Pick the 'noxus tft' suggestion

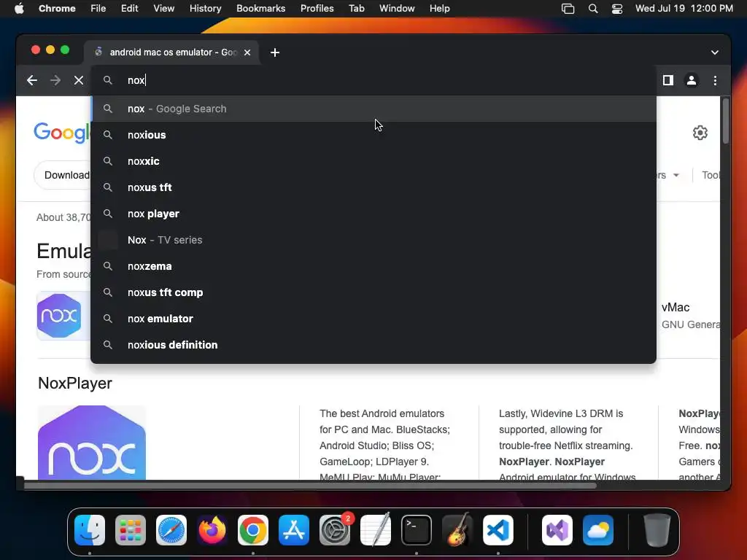[x=373, y=187]
